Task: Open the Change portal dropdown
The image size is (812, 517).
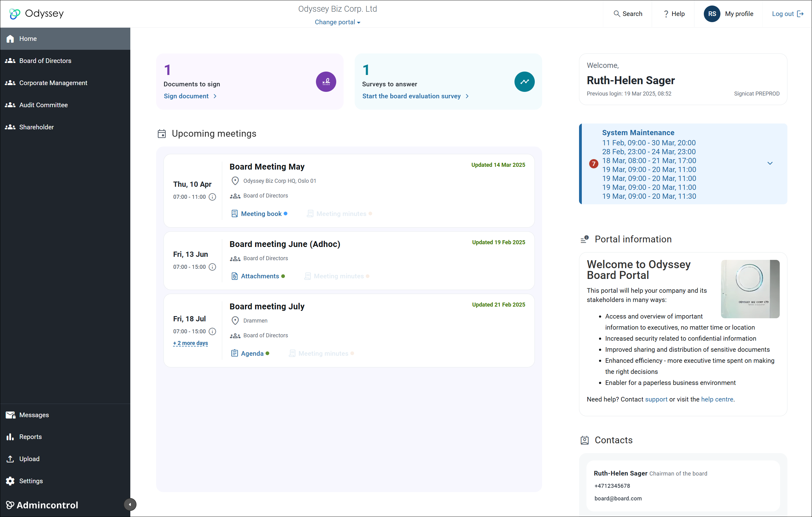Action: point(337,22)
